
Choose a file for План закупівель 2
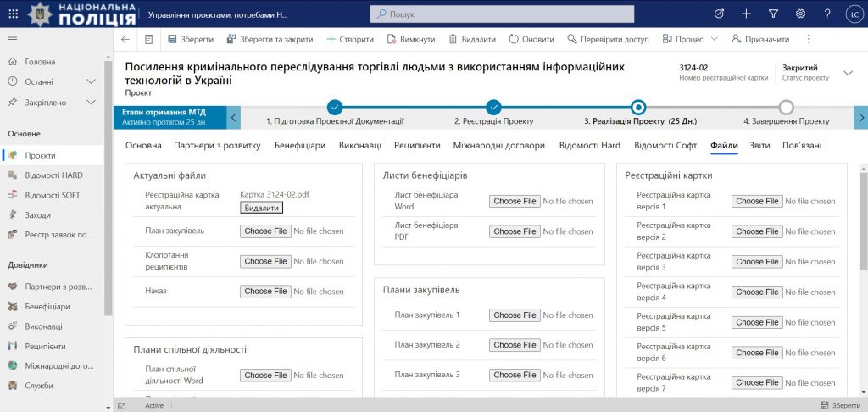click(515, 345)
